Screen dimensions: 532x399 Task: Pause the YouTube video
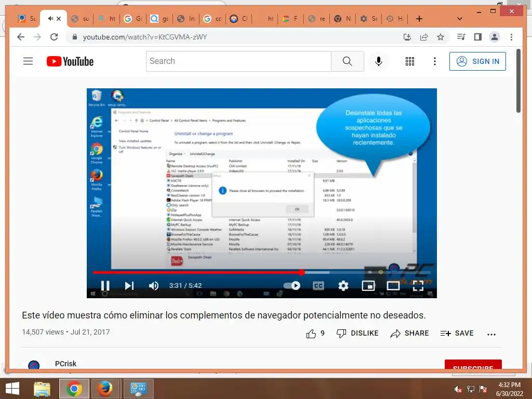(x=105, y=286)
